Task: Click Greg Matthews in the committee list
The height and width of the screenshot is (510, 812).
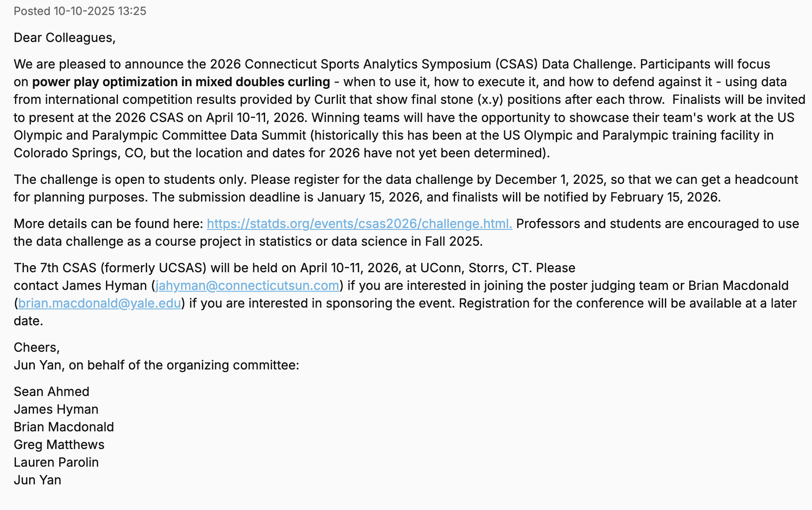Action: (59, 445)
